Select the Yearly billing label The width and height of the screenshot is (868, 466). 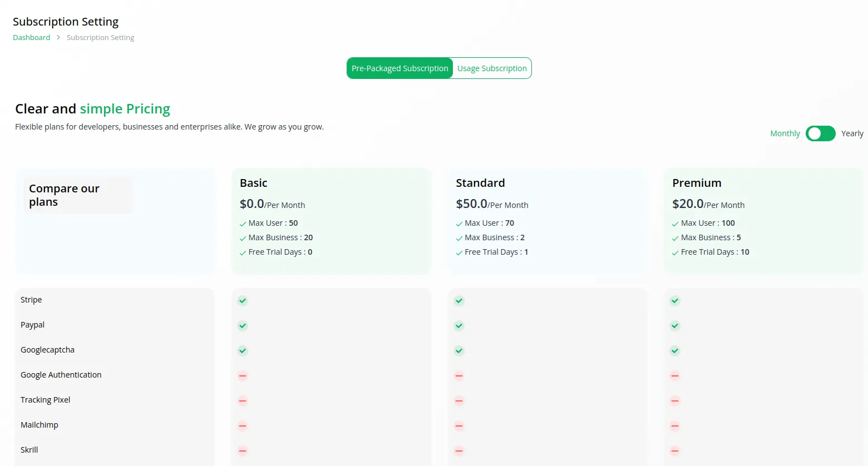pos(852,133)
